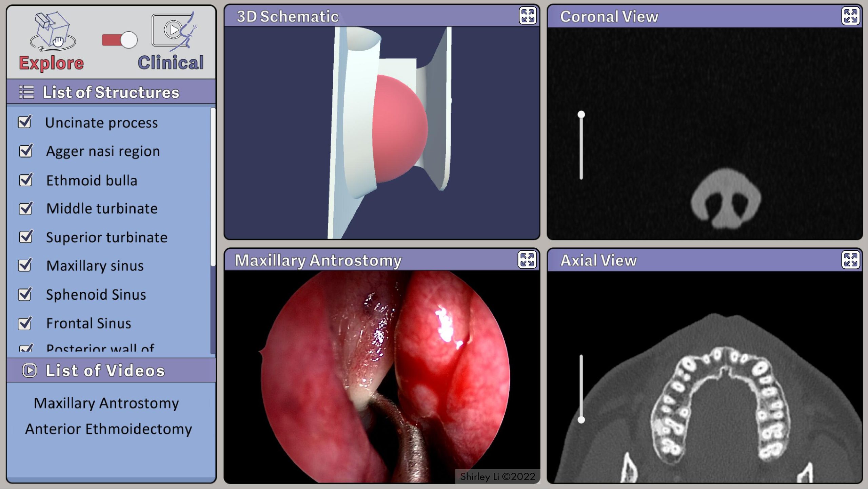Expand the Axial View panel to fullscreen
Screen dimensions: 868x489
850,260
